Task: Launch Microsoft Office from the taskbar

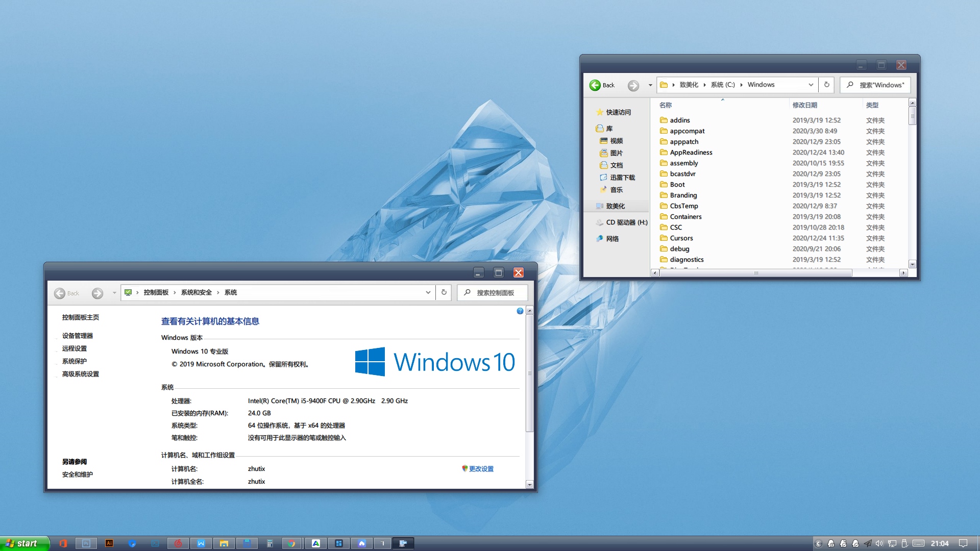Action: 63,543
